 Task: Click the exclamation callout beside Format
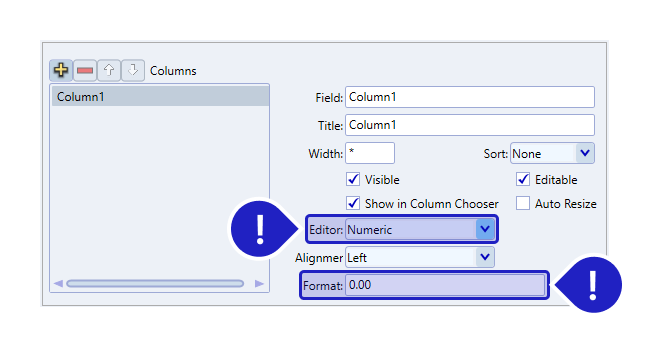(593, 285)
